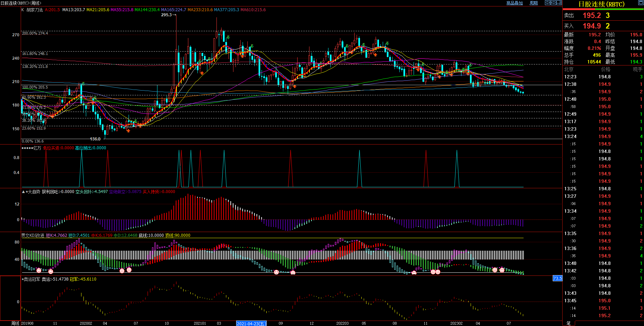Select the 大趋势 indicator panel label
Viewport: 644px width, 326px height.
pyautogui.click(x=34, y=192)
